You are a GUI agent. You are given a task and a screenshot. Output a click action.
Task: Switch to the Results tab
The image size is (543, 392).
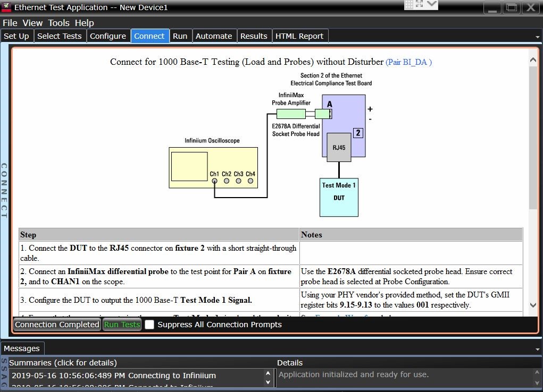[x=254, y=36]
